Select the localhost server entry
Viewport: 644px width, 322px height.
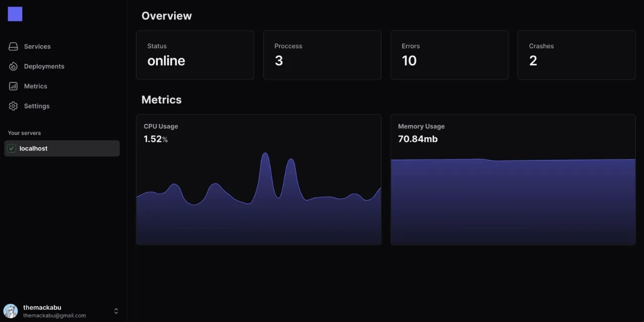pos(62,148)
